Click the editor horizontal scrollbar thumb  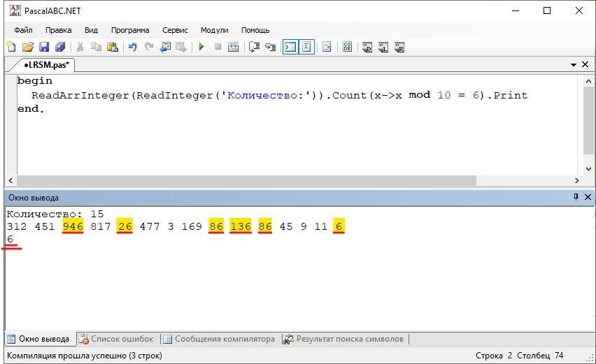point(246,181)
